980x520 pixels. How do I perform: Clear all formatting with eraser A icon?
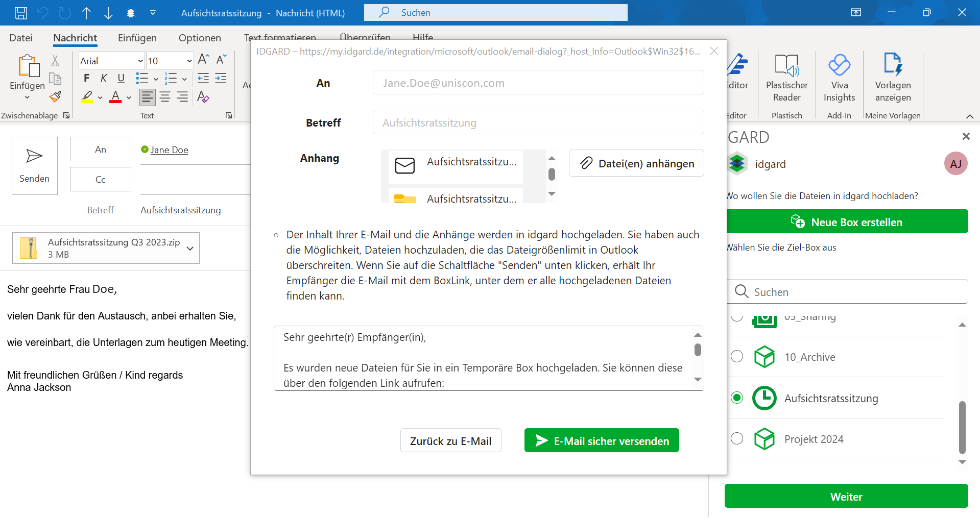(x=203, y=96)
